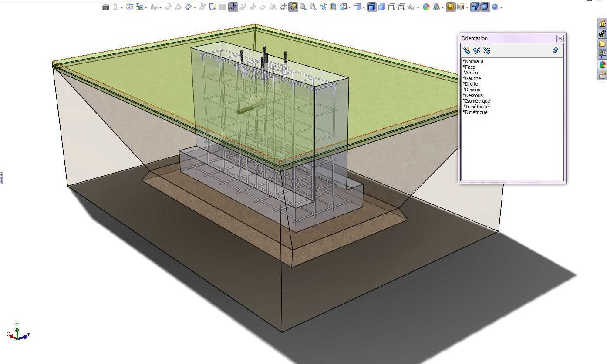Close the Orientation dialog
The height and width of the screenshot is (364, 607).
(560, 38)
